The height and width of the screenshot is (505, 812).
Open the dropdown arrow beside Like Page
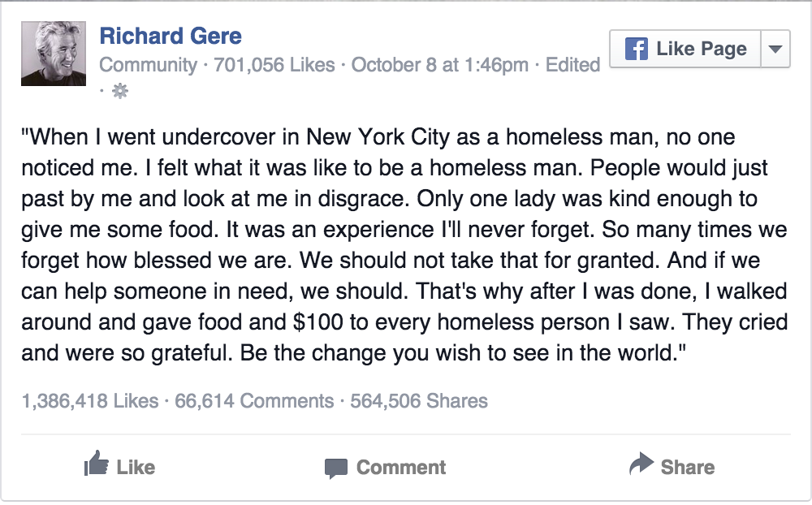[x=775, y=49]
